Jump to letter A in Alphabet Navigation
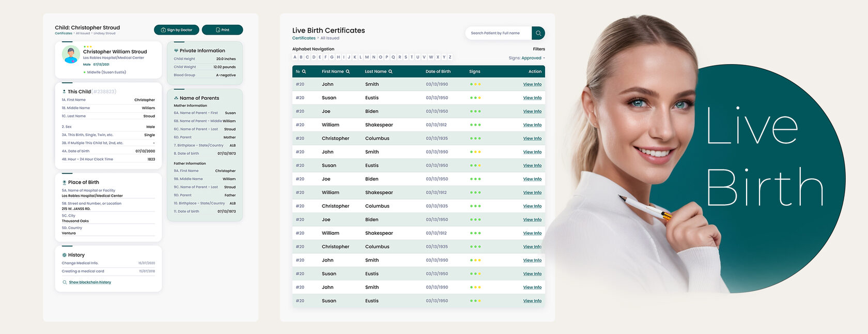 coord(295,57)
